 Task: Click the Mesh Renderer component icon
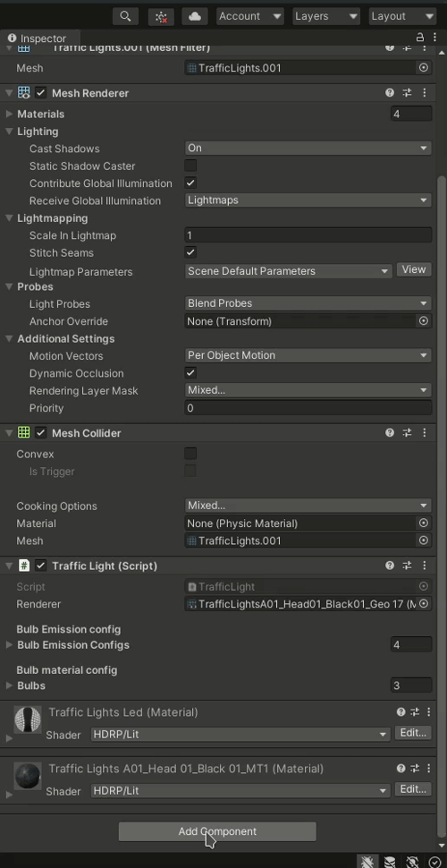coord(24,92)
